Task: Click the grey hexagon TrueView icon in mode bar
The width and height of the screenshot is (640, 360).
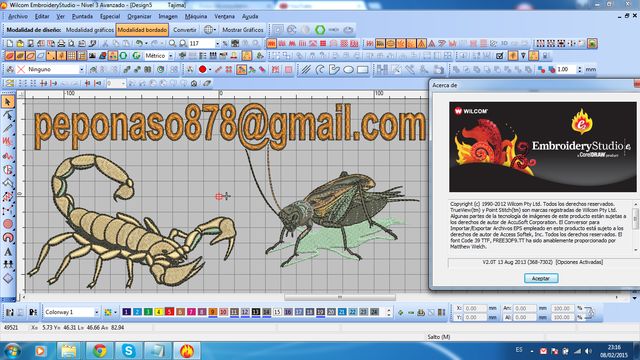Action: (x=306, y=30)
